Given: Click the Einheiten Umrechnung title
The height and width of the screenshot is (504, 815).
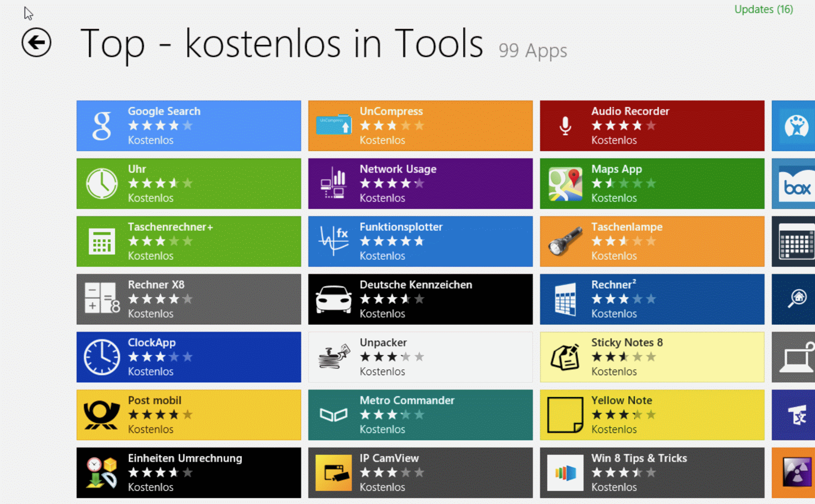Looking at the screenshot, I should [185, 458].
